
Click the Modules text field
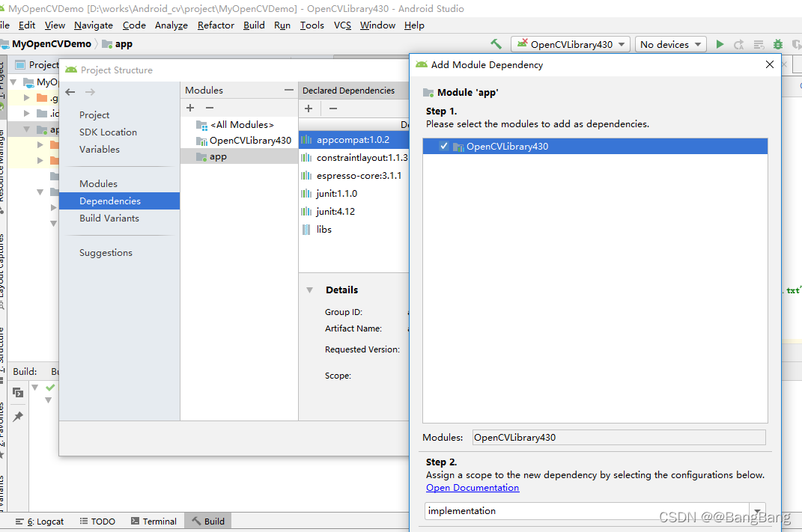coord(619,438)
